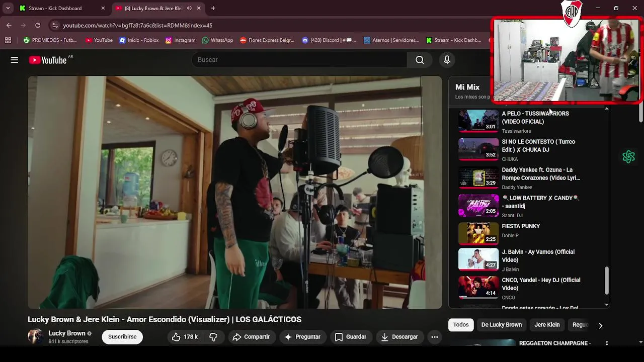Play LOW BATTERY X CANDY thumbnail
The width and height of the screenshot is (644, 362).
point(478,205)
